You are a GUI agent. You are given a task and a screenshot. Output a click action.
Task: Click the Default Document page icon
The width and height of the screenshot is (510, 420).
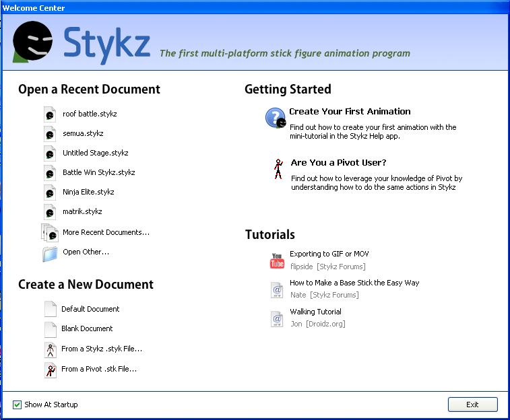(51, 309)
